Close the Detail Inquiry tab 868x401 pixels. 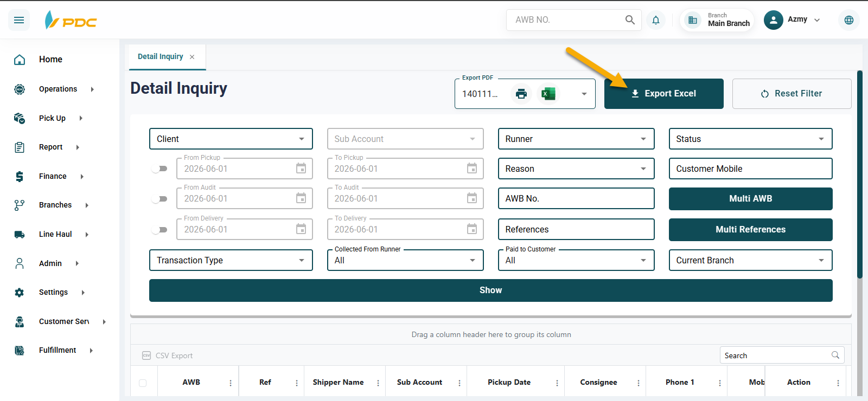pyautogui.click(x=192, y=57)
